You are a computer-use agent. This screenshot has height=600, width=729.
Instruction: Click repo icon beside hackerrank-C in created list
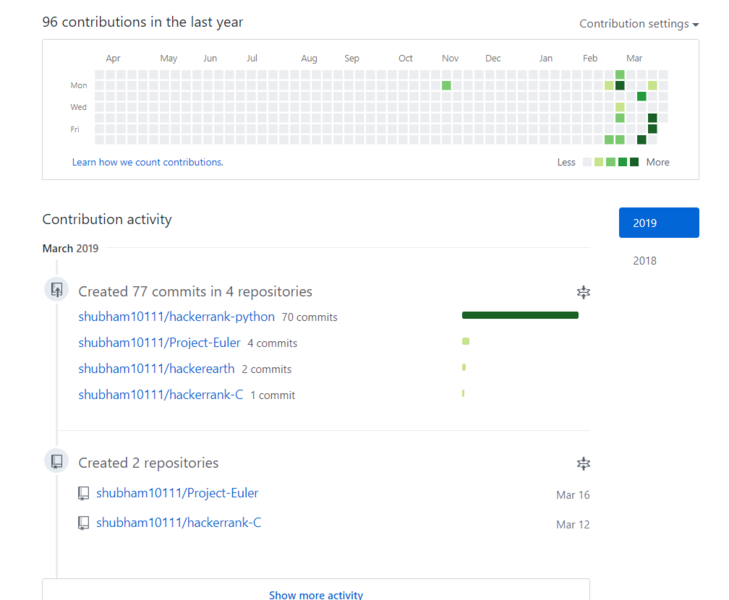84,523
